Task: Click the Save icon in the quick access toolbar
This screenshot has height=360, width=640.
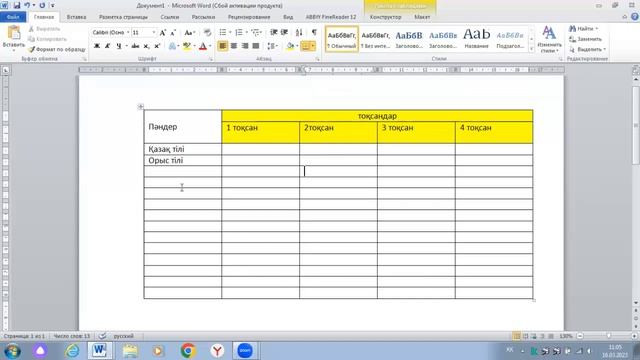Action: [x=17, y=6]
